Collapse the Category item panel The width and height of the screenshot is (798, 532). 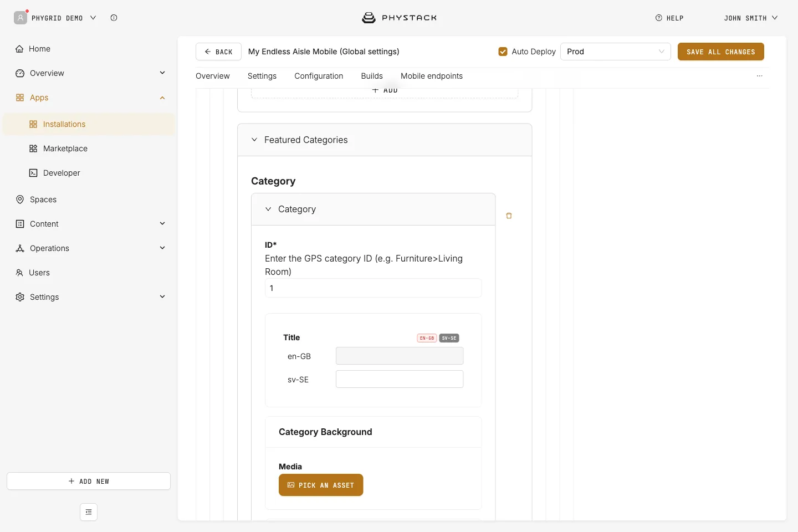(x=268, y=209)
